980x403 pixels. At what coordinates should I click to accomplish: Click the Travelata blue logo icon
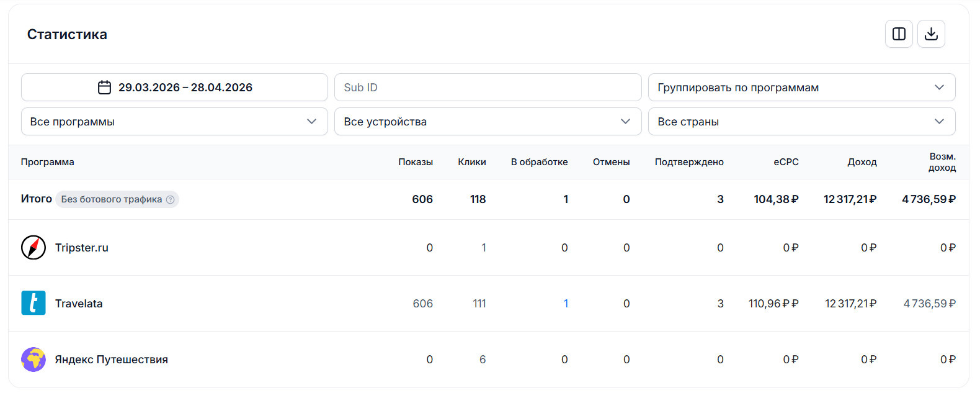coord(33,303)
